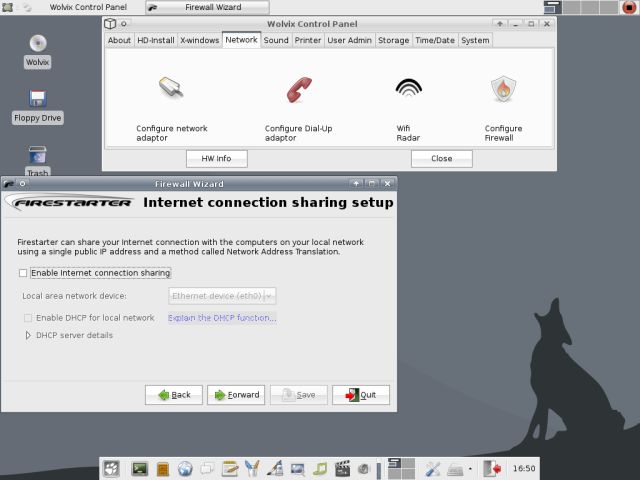Open the HD-Install tab

pyautogui.click(x=155, y=40)
